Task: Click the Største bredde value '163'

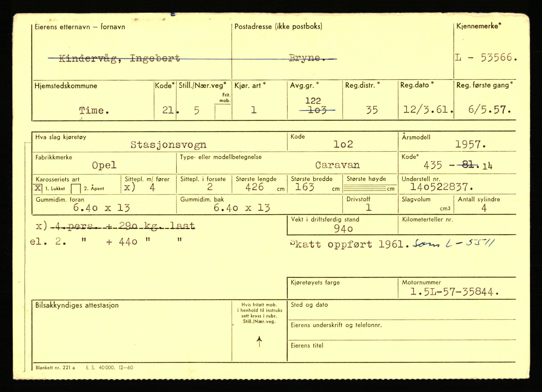Action: pos(305,187)
